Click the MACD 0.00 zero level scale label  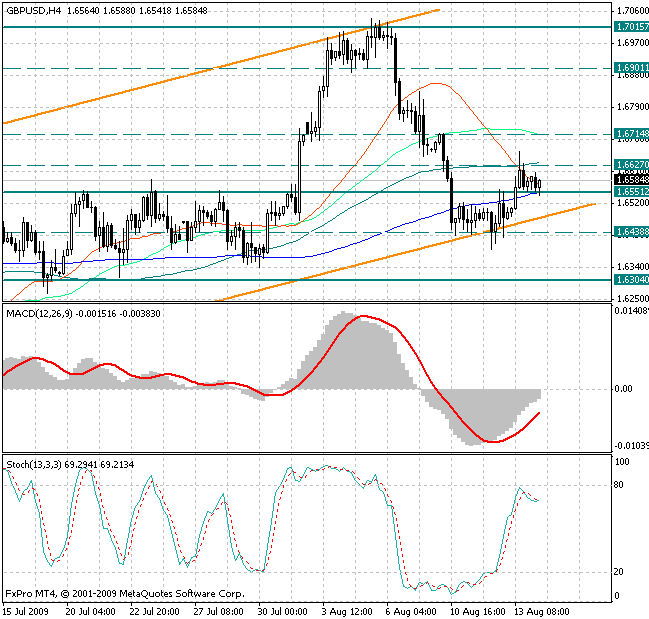625,389
